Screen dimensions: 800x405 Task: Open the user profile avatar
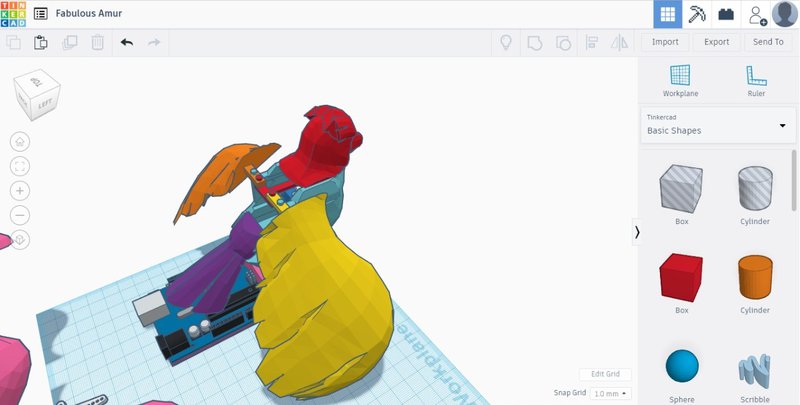click(784, 14)
